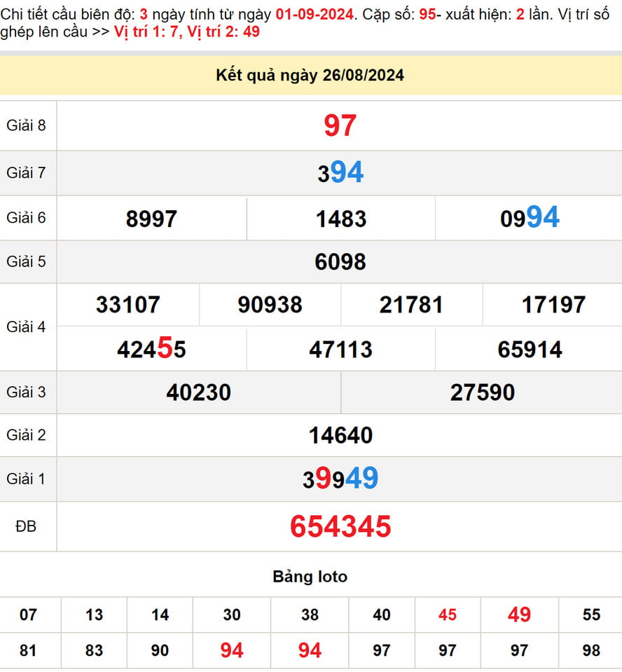Click the red loto table cell 49
Screen dimensions: 622x672
pos(519,615)
